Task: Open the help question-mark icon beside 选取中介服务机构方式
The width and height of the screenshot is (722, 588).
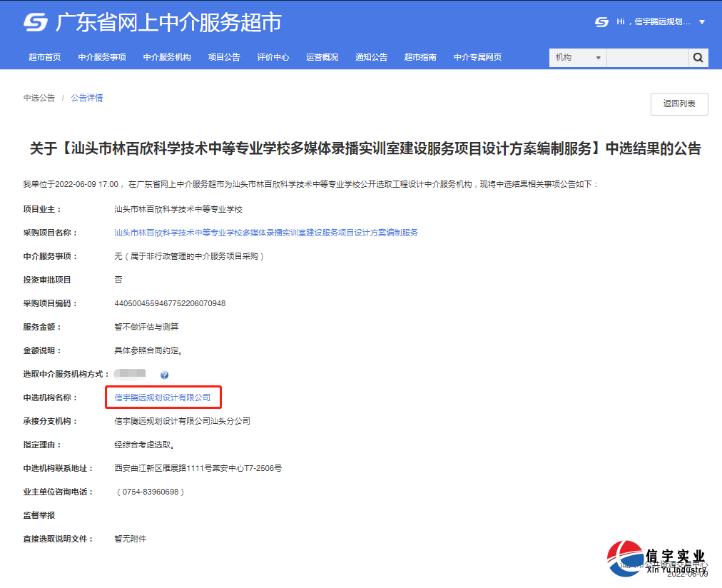Action: point(166,374)
